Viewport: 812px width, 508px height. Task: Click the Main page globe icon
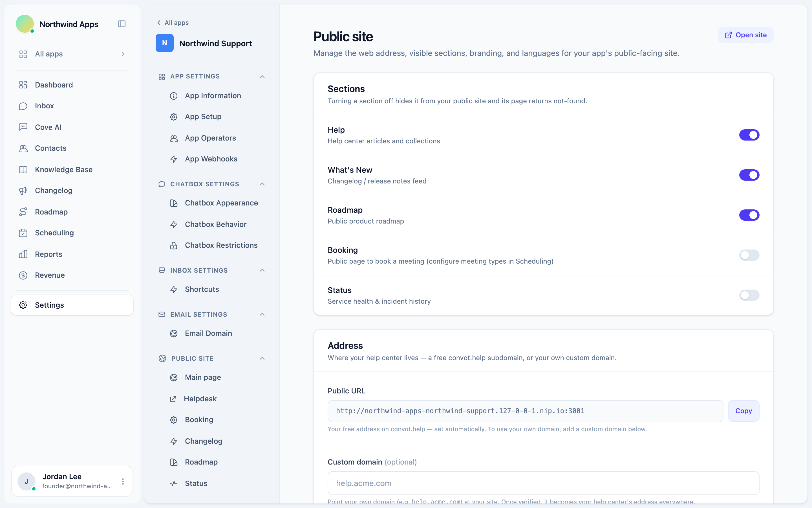[173, 377]
